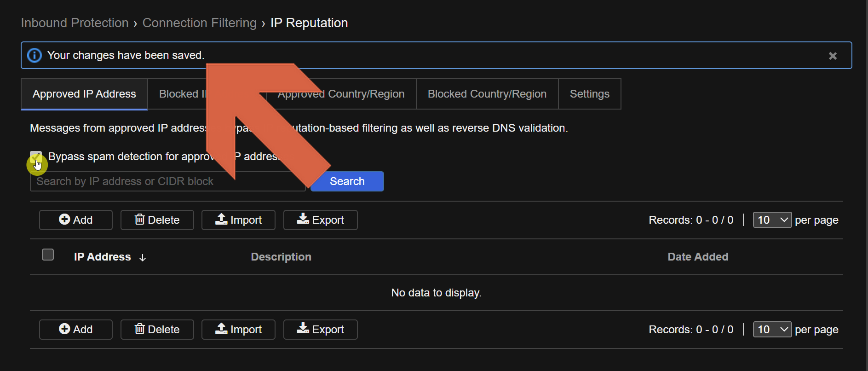Click the bottom Export download icon
The image size is (868, 371).
pyautogui.click(x=303, y=329)
